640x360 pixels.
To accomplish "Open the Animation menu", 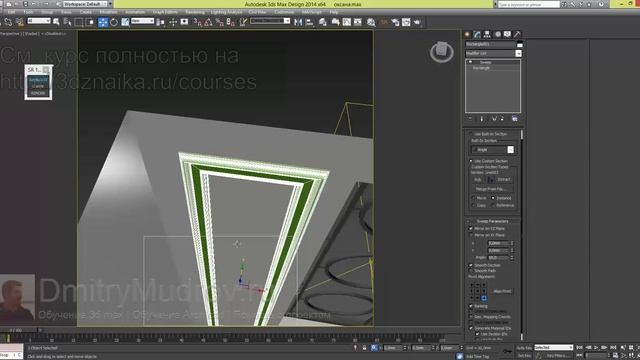I will click(135, 12).
